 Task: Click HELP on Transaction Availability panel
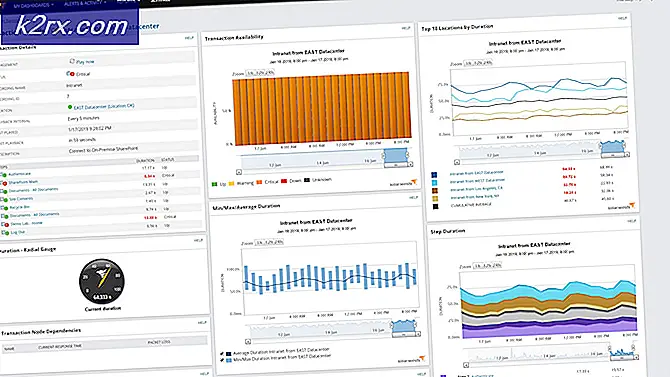[x=406, y=28]
